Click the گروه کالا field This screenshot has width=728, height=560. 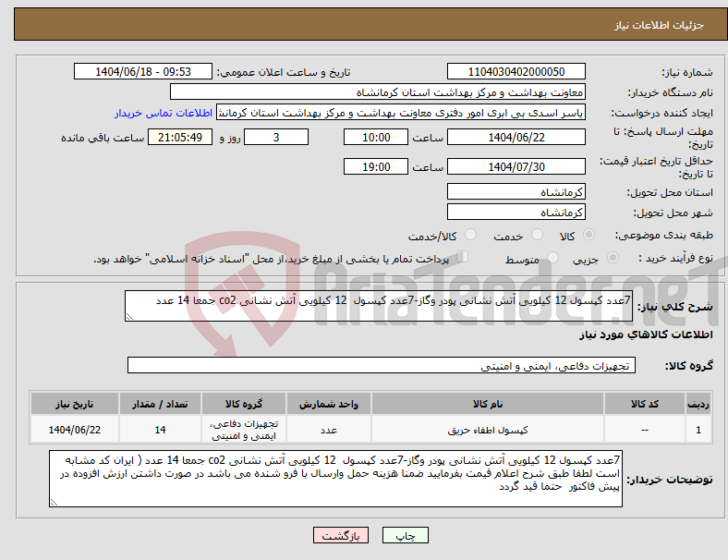382,365
